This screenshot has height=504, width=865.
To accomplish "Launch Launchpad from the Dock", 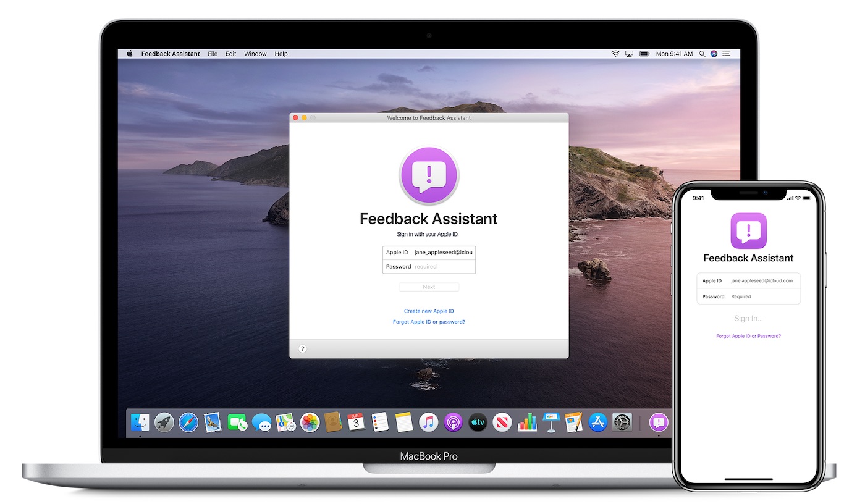I will (164, 422).
